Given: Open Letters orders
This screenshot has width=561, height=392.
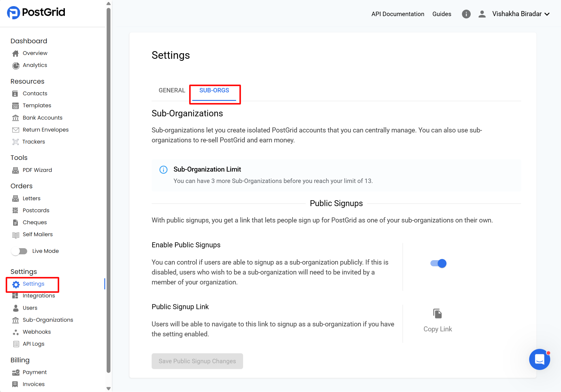Looking at the screenshot, I should pos(32,198).
